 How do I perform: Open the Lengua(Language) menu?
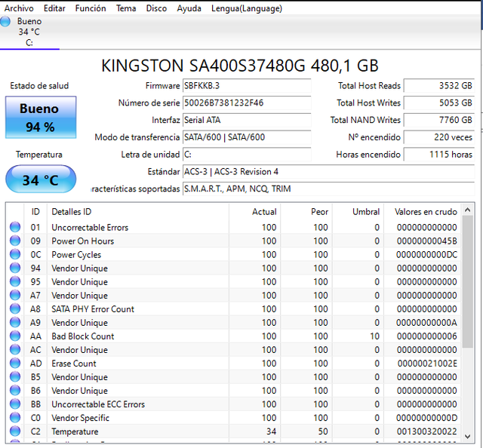pyautogui.click(x=247, y=8)
